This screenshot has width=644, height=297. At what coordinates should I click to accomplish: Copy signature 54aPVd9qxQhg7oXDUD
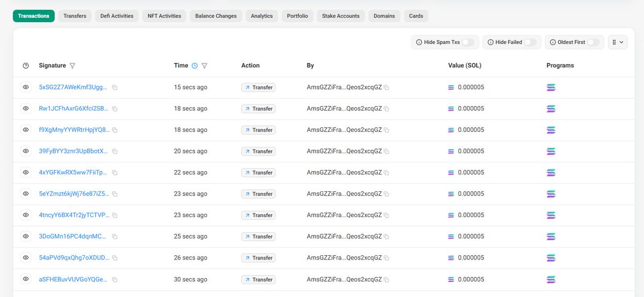click(x=115, y=258)
